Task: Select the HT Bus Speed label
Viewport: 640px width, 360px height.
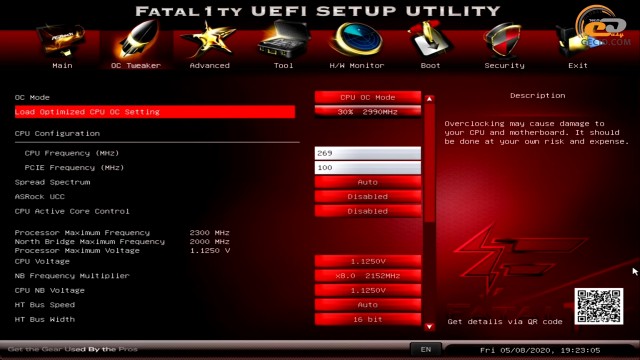Action: point(45,305)
